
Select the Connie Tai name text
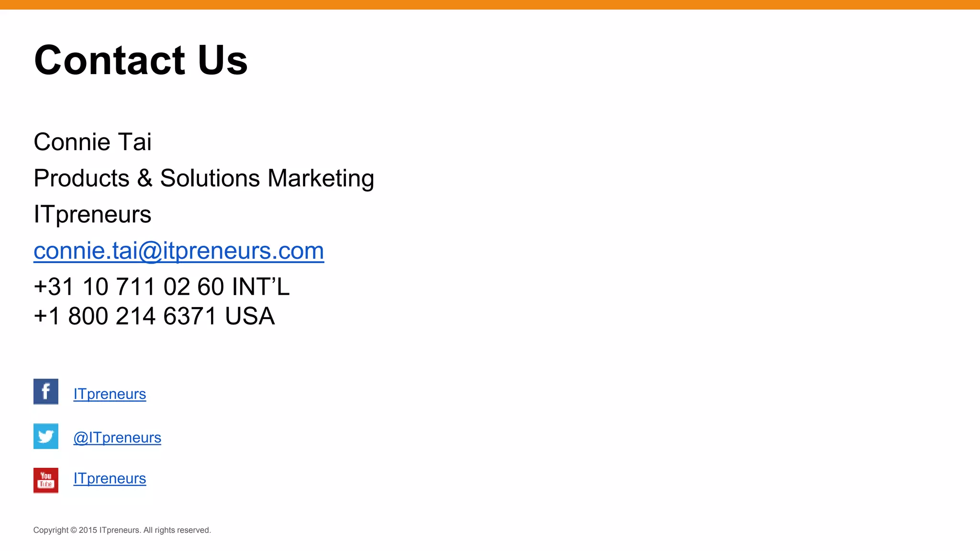coord(92,142)
